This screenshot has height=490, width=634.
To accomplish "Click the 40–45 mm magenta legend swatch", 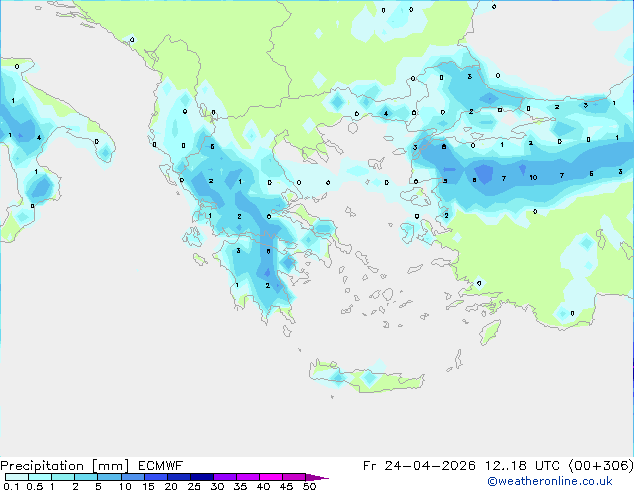I will (271, 477).
